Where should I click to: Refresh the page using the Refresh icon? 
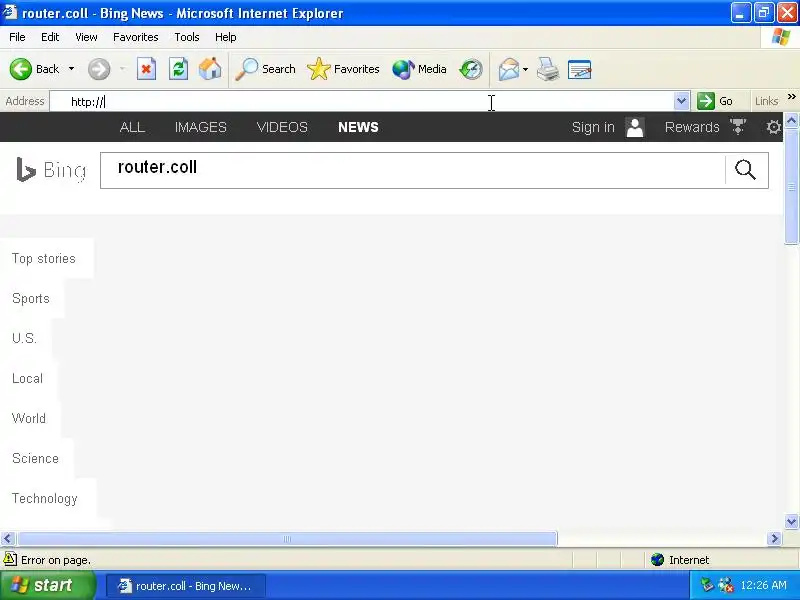178,69
